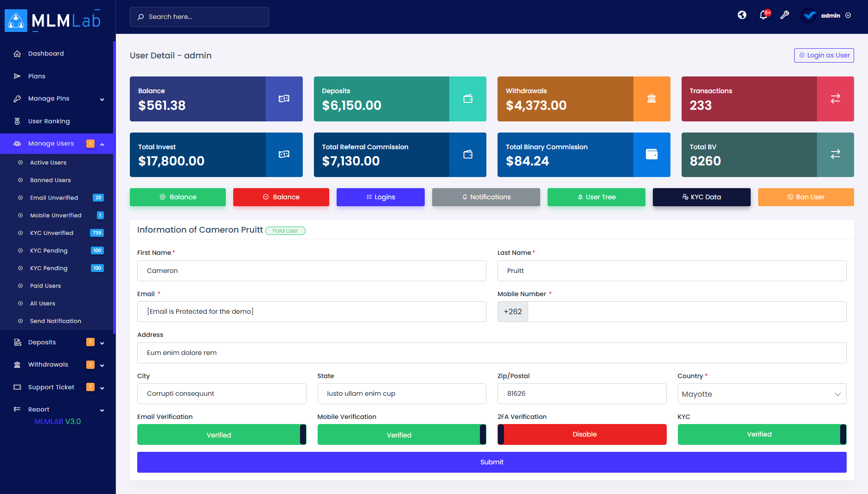Image resolution: width=868 pixels, height=494 pixels.
Task: Click the Total Invest card money icon
Action: [284, 154]
